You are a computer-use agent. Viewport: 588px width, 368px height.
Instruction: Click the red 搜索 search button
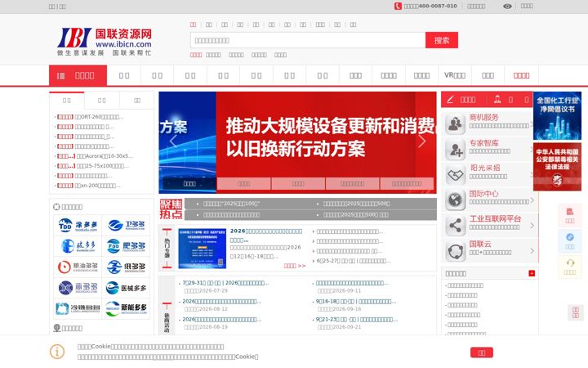pyautogui.click(x=441, y=40)
